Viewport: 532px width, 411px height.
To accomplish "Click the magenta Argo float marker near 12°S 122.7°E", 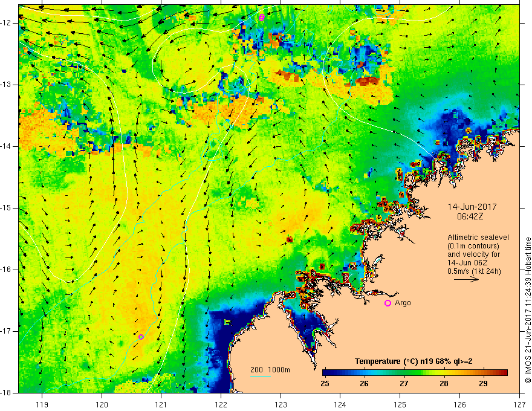I will pyautogui.click(x=261, y=18).
